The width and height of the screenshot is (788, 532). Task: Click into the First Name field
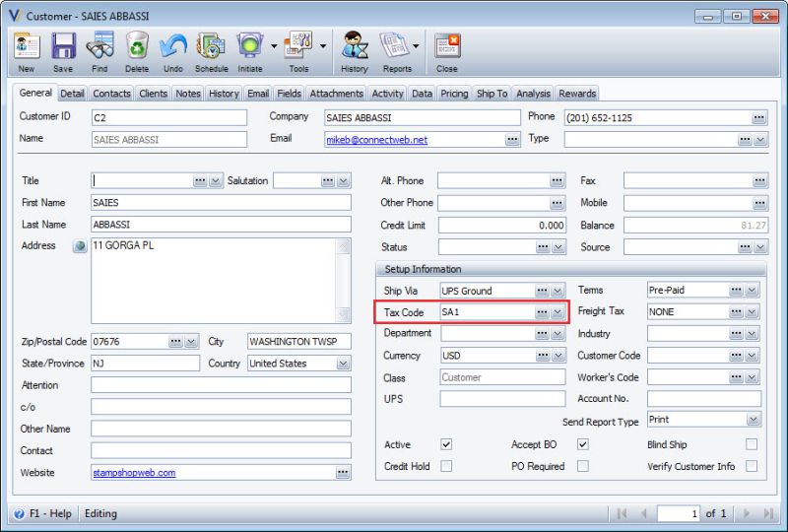coord(221,203)
